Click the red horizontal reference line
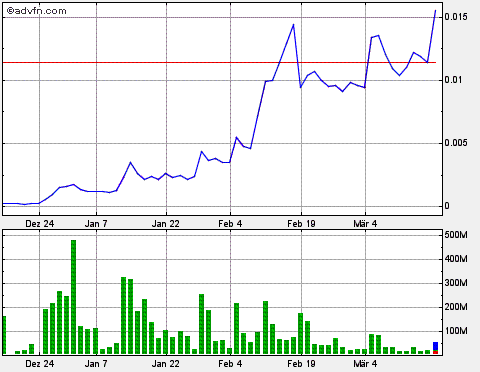The width and height of the screenshot is (480, 372). point(219,62)
